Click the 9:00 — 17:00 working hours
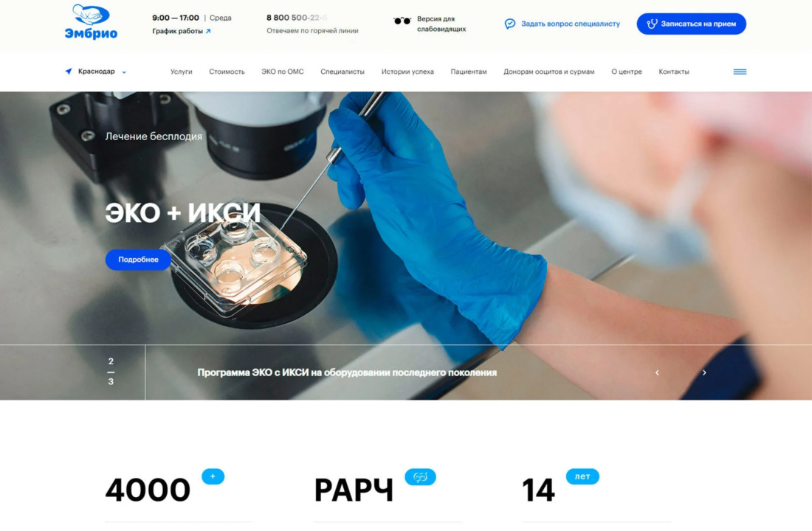812x531 pixels. [x=176, y=18]
